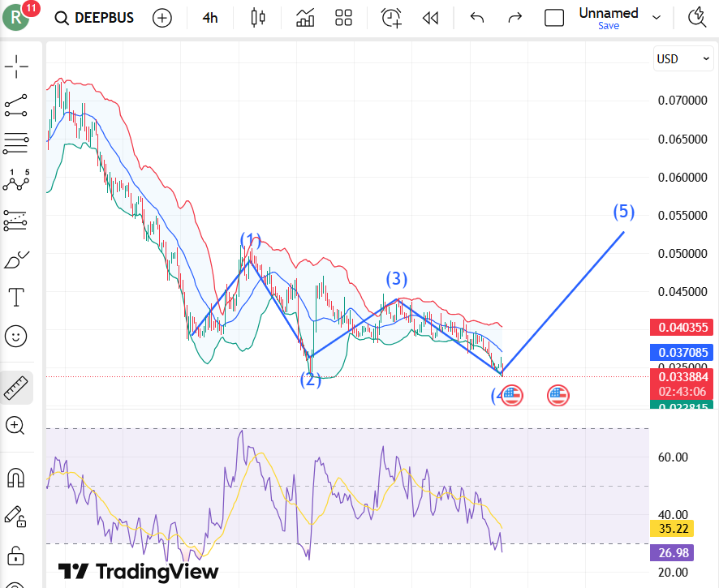Screen dimensions: 719x588
Task: Toggle magnet mode on
Action: tap(16, 478)
